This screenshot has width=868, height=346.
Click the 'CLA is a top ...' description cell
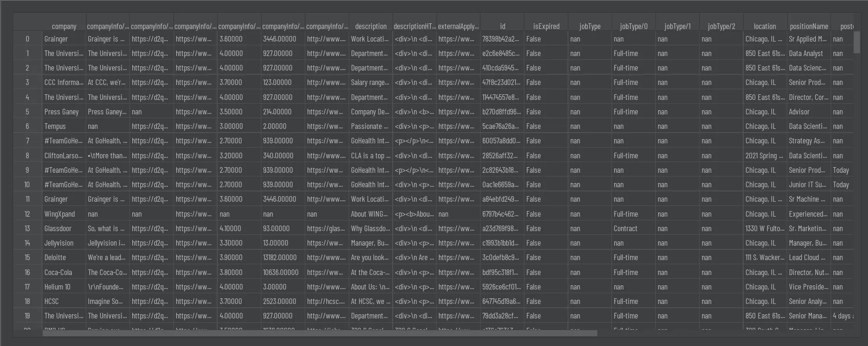point(371,155)
